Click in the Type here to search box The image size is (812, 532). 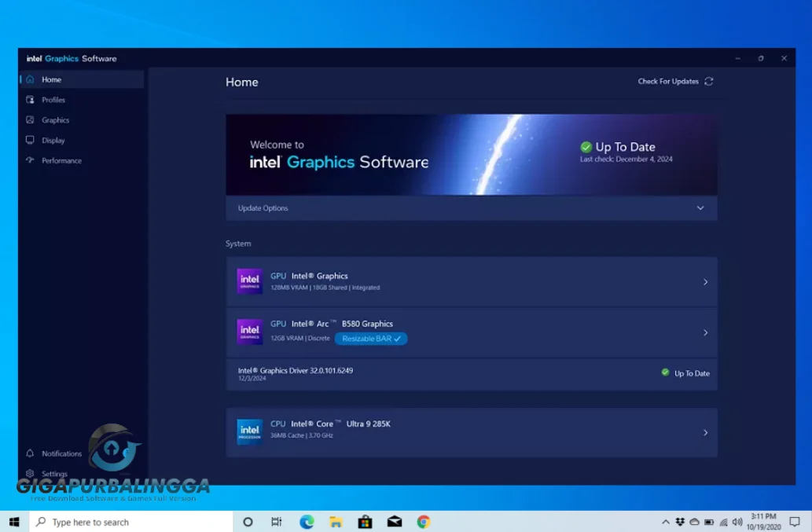click(131, 522)
